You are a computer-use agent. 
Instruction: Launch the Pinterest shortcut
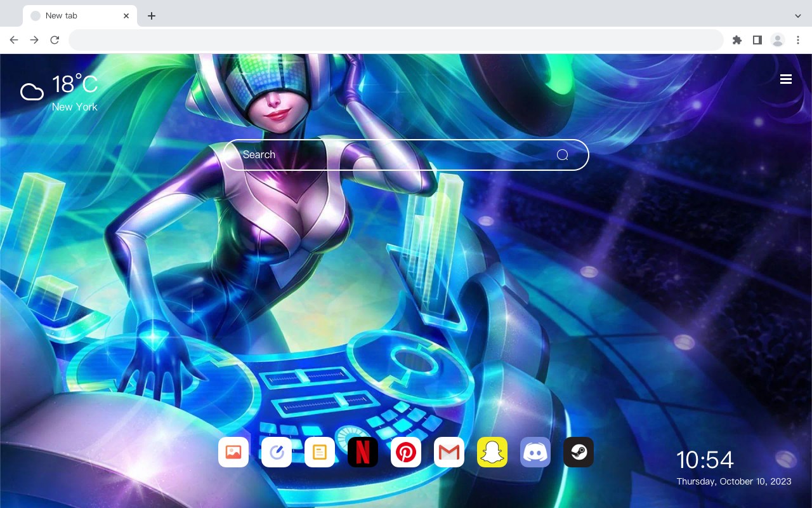pyautogui.click(x=406, y=452)
